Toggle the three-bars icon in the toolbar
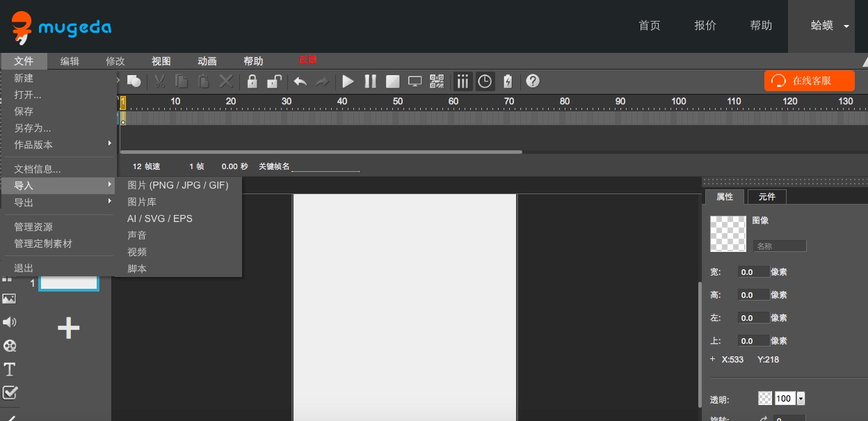Image resolution: width=868 pixels, height=421 pixels. coord(463,81)
